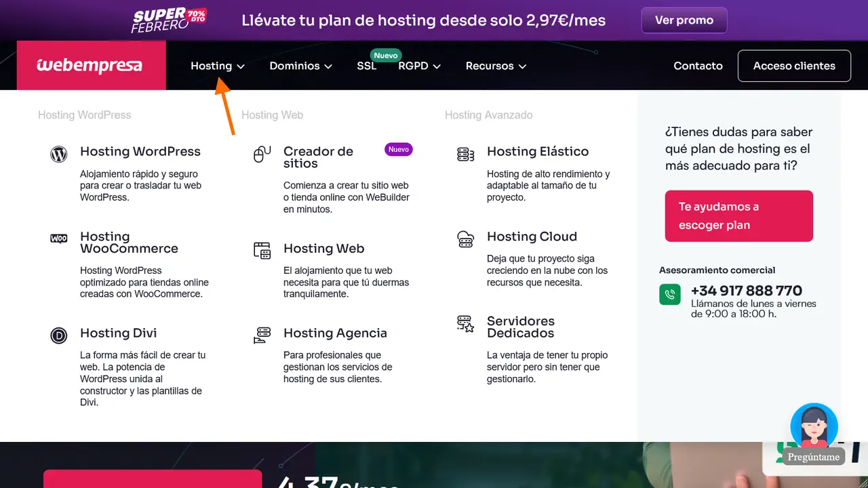The height and width of the screenshot is (488, 868).
Task: Select the SSL menu item
Action: point(367,66)
